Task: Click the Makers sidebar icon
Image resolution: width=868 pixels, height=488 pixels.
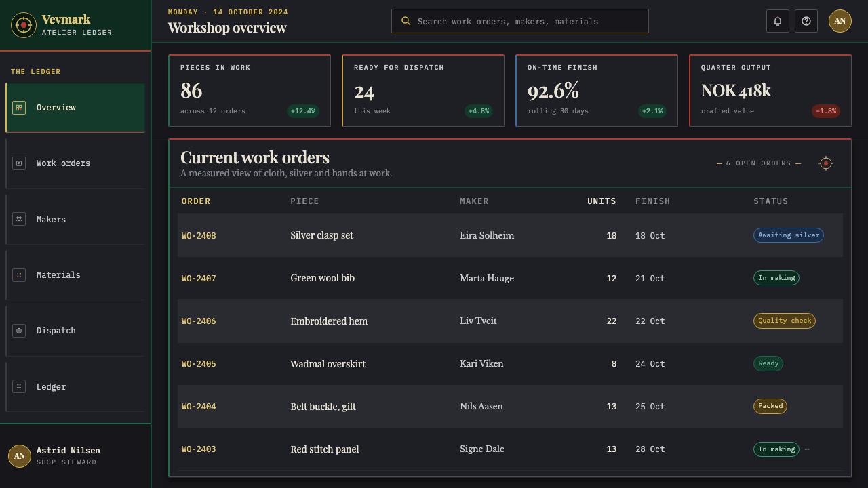Action: (19, 219)
